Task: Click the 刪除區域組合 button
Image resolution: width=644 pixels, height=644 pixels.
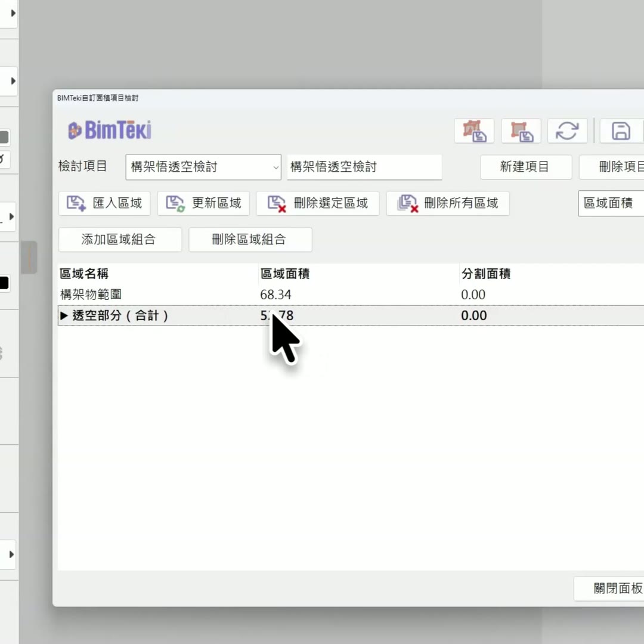Action: pos(250,240)
